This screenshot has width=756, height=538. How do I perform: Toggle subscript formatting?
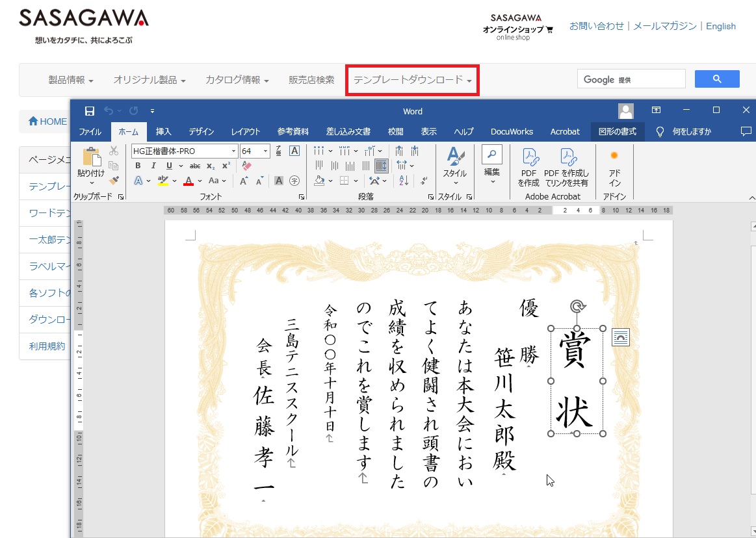(x=211, y=166)
